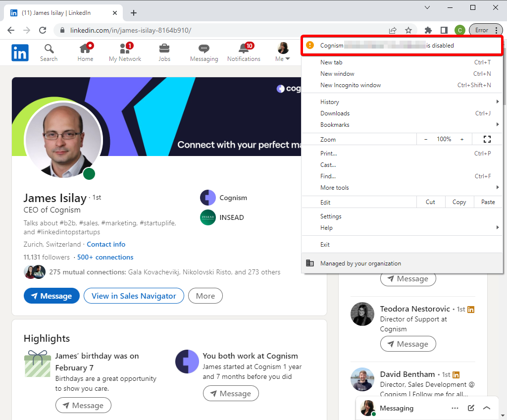Open David Bentham's profile name

click(x=407, y=374)
